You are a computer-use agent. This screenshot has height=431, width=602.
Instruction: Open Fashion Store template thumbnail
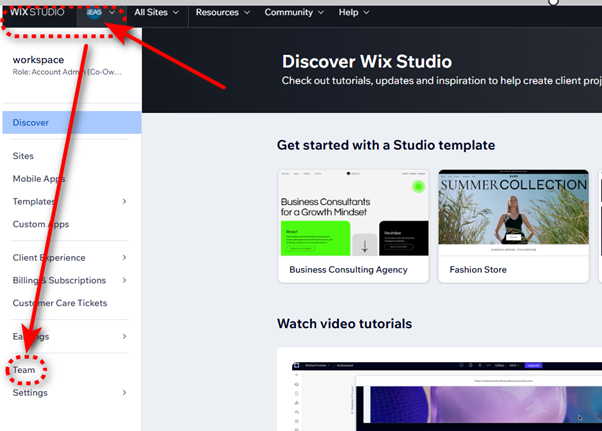513,213
